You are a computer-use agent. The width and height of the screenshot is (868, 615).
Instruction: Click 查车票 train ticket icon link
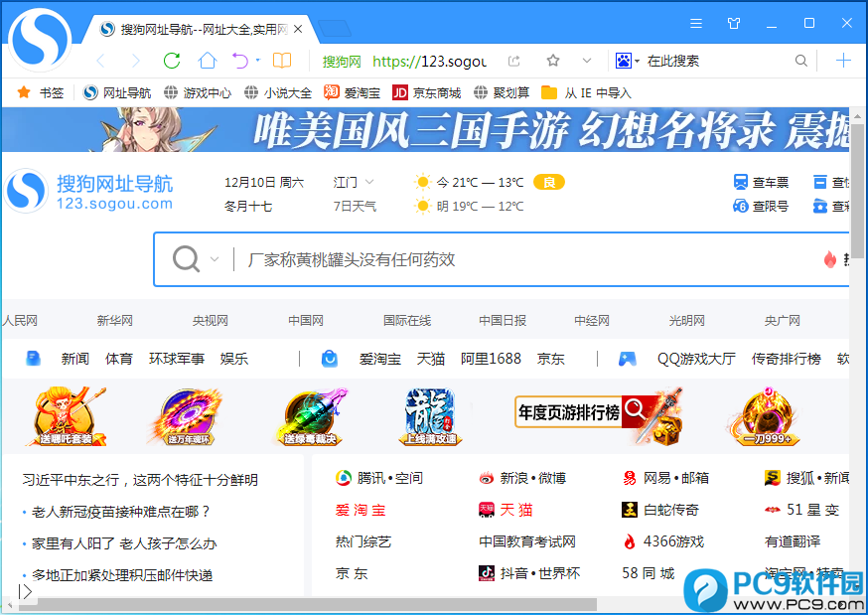click(761, 182)
